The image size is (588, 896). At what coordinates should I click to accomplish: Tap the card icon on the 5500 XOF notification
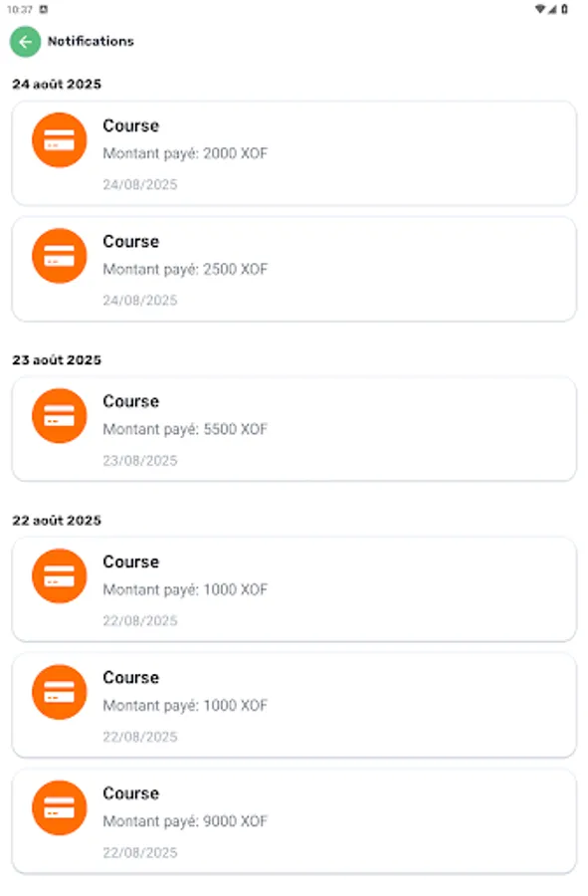pyautogui.click(x=59, y=416)
